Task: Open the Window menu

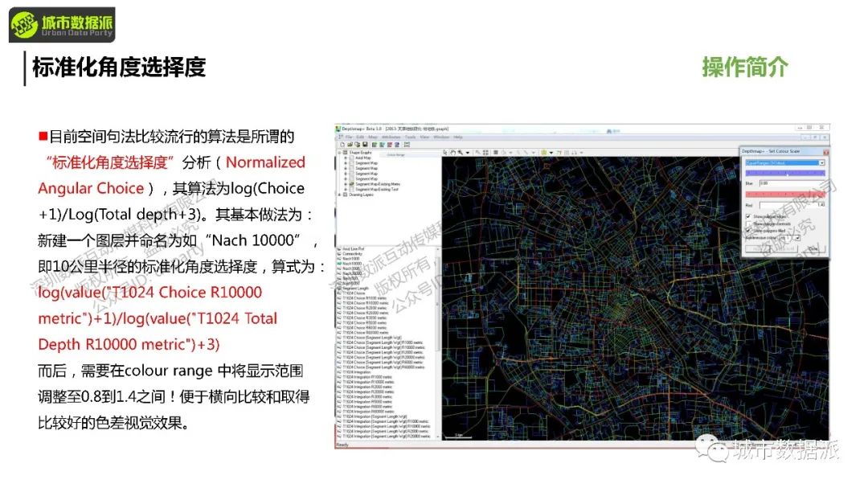Action: click(x=441, y=137)
